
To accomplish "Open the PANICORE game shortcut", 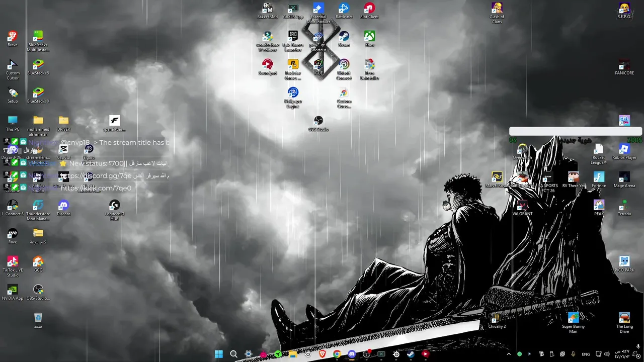I will [624, 67].
